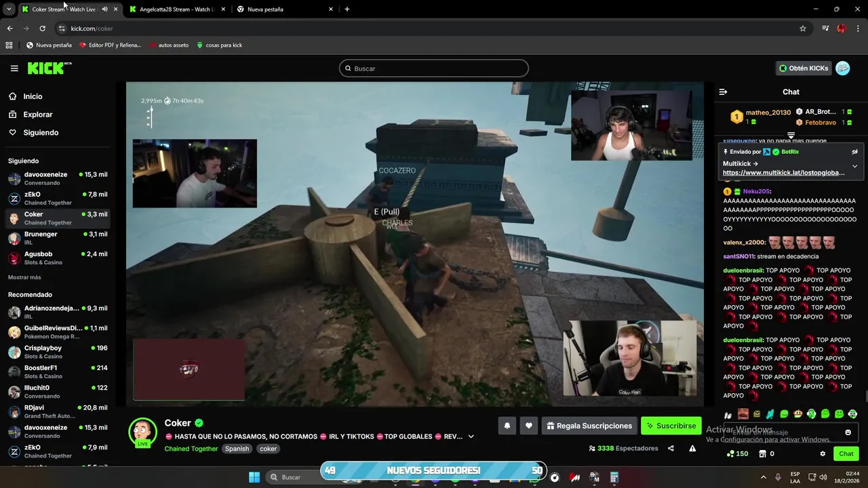
Task: Open GuibelReviews Pokemon Omega channel
Action: [58, 332]
